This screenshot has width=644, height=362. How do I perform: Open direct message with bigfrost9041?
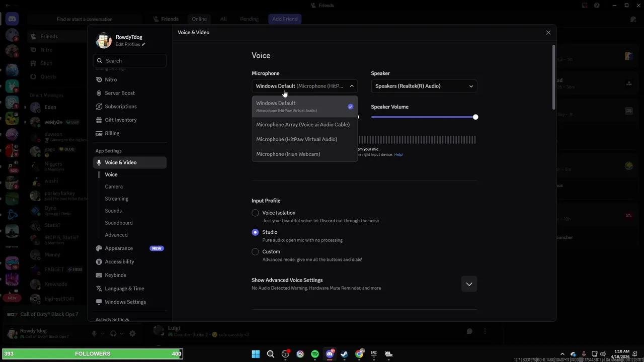click(59, 299)
